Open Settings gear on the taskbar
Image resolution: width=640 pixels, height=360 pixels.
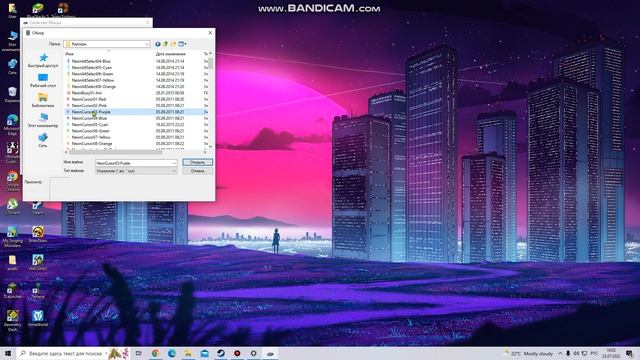pyautogui.click(x=253, y=353)
